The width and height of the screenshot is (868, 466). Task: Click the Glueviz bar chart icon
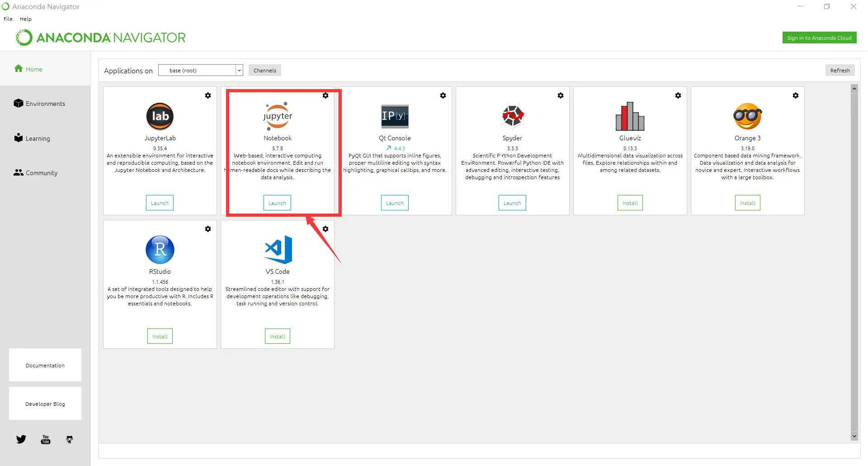tap(630, 116)
